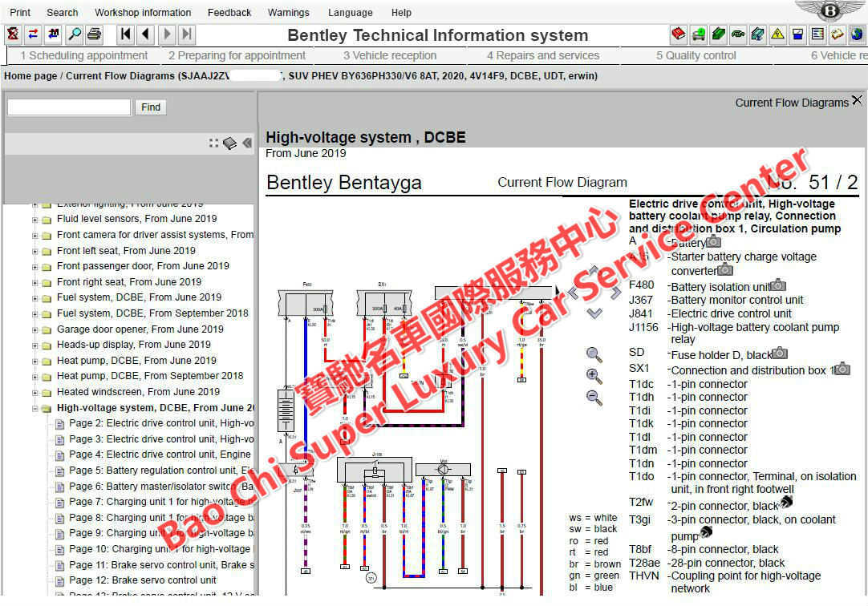Click the printer toolbar icon
This screenshot has height=606, width=868.
click(x=95, y=34)
